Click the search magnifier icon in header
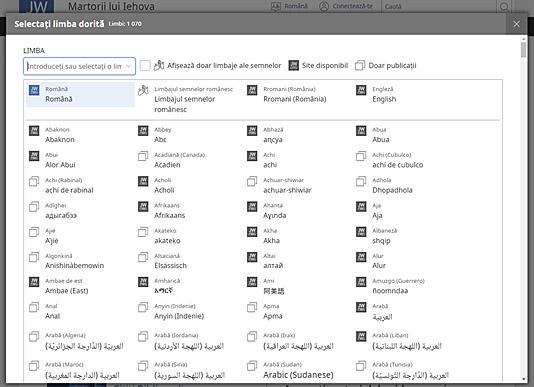 point(504,6)
